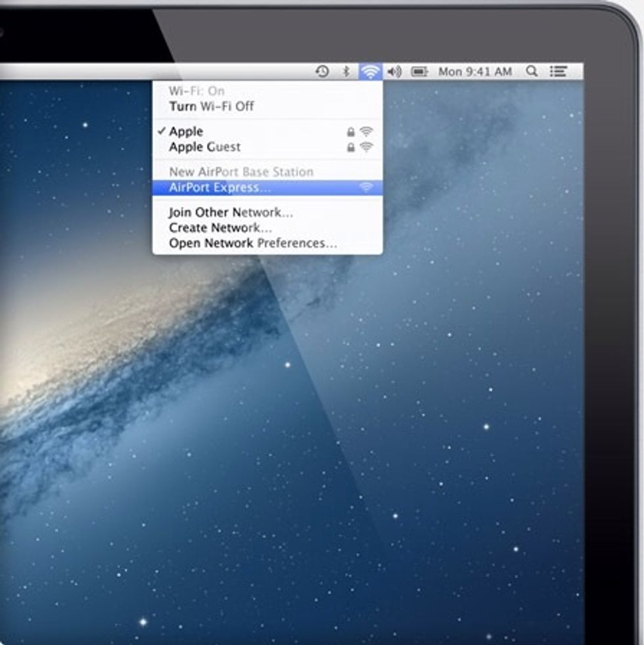This screenshot has height=645, width=644.
Task: Open the volume control icon
Action: point(394,72)
